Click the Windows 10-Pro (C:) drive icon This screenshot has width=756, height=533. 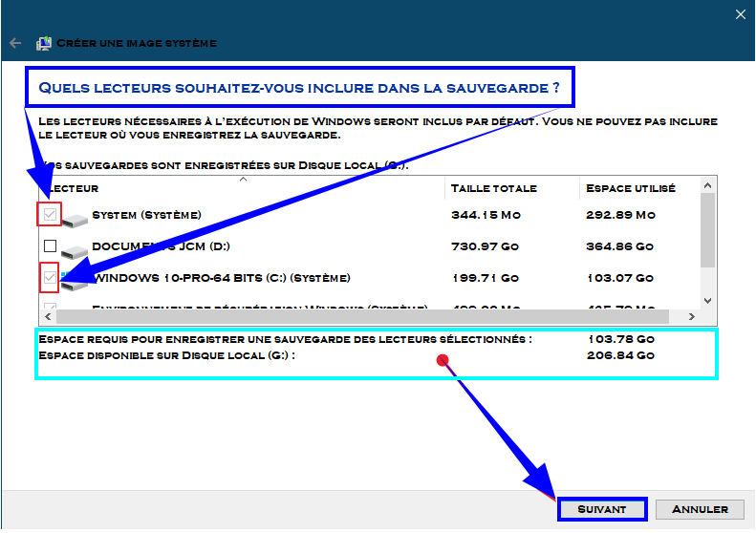point(75,279)
